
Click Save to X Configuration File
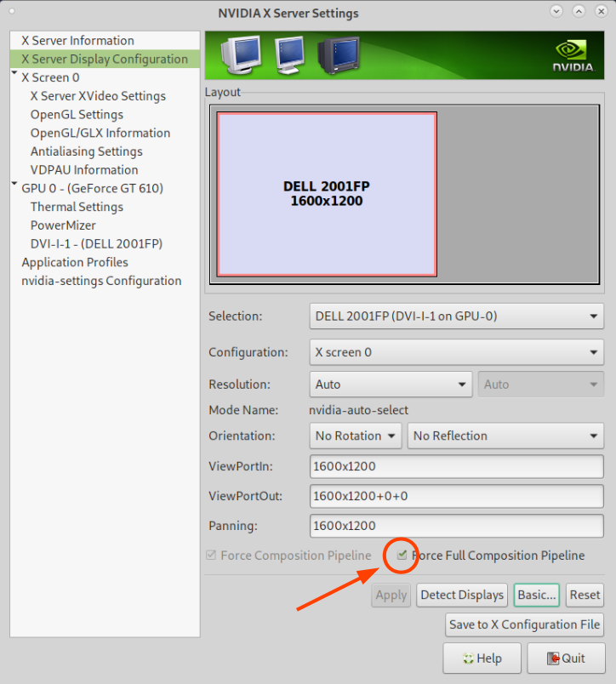[x=524, y=624]
